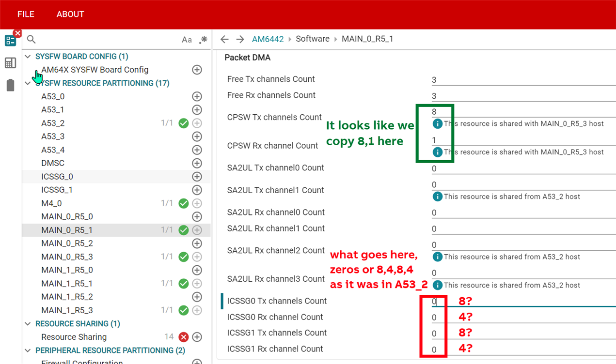The image size is (616, 364).
Task: Edit SA2UL Tx channel0 Count field
Action: tap(523, 168)
